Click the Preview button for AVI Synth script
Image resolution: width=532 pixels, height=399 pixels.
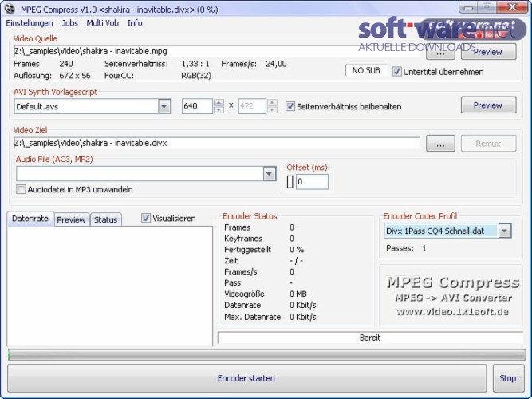point(489,105)
